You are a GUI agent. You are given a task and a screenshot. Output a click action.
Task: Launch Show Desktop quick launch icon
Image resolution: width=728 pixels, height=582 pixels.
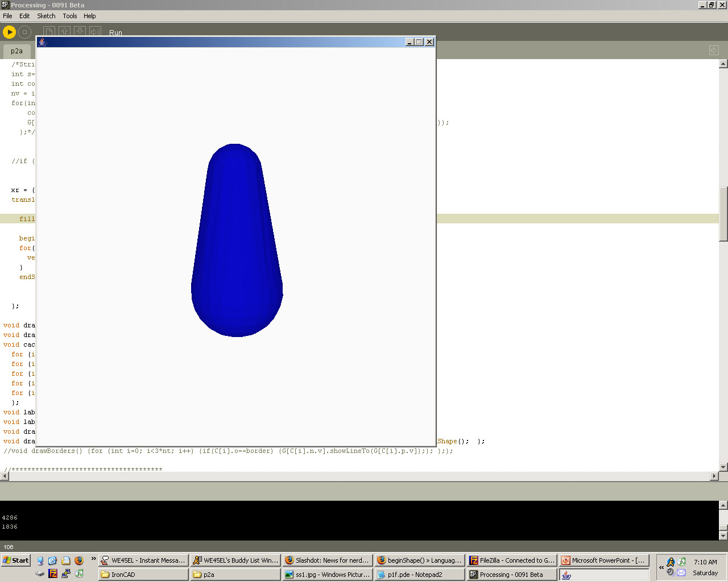coord(40,560)
